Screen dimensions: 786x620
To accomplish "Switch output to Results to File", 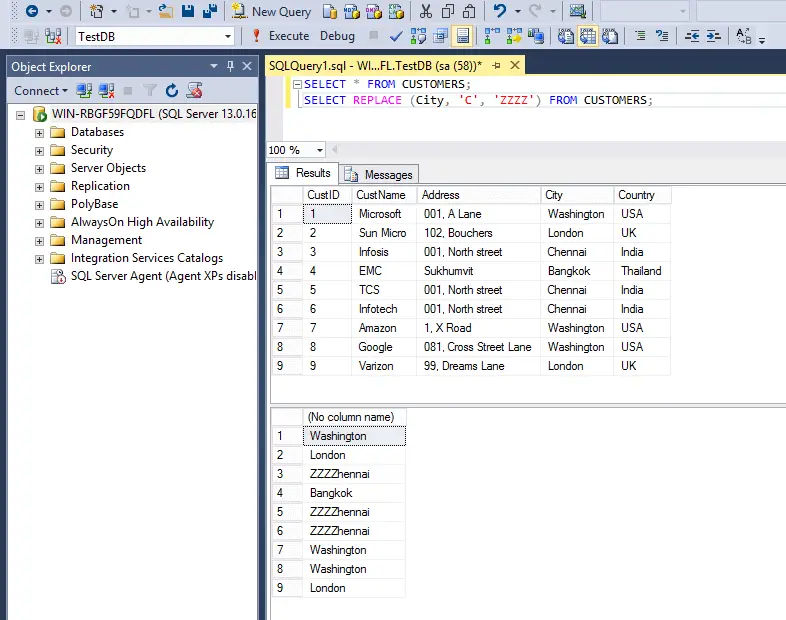I will point(610,36).
